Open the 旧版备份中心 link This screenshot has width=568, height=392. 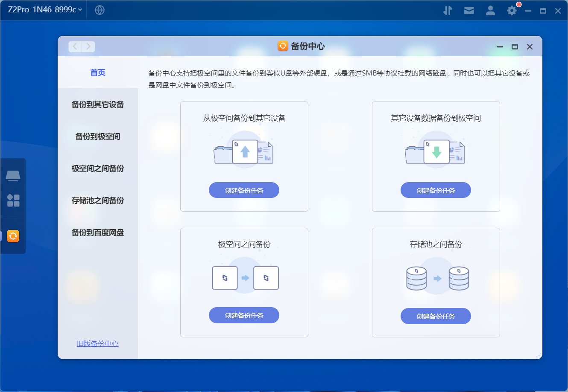pos(97,344)
